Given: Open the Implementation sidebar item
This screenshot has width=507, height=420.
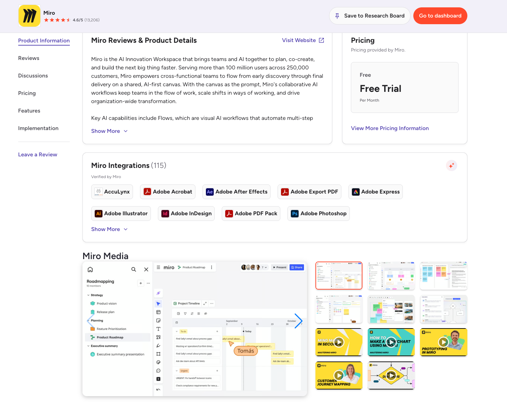Looking at the screenshot, I should [x=38, y=128].
